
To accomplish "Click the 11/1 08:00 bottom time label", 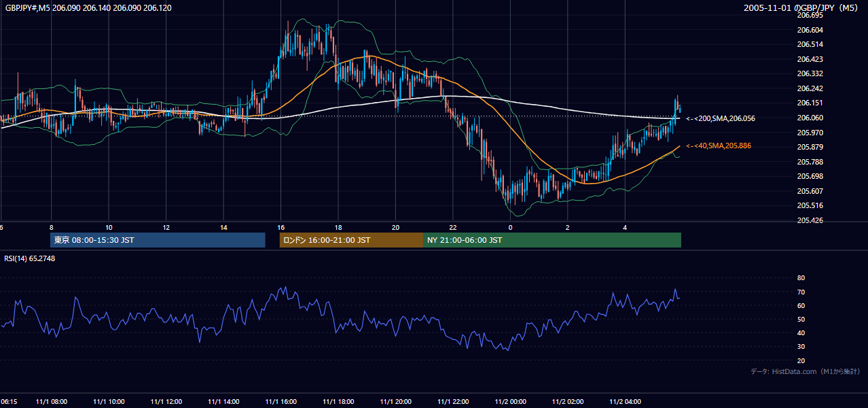I will click(52, 402).
